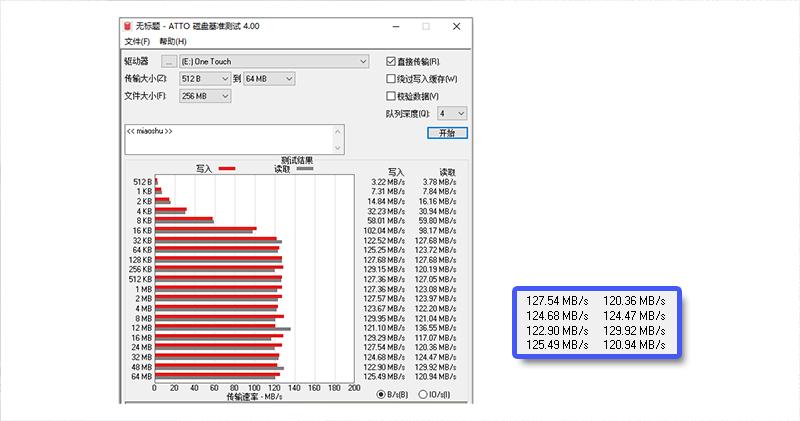Open the 256 MB file size dropdown
The image size is (800, 421).
point(205,96)
